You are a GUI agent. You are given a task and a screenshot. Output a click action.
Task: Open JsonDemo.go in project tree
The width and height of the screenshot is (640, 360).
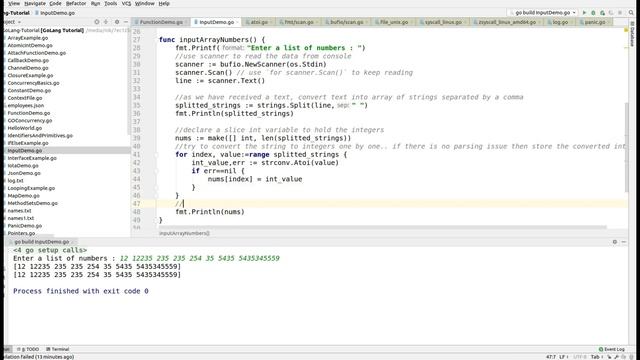click(x=24, y=173)
